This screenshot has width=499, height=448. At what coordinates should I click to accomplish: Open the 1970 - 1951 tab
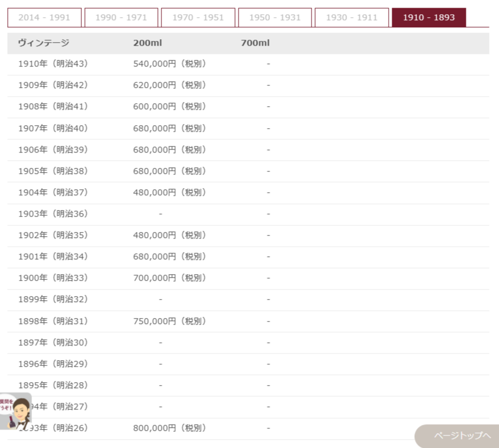198,18
